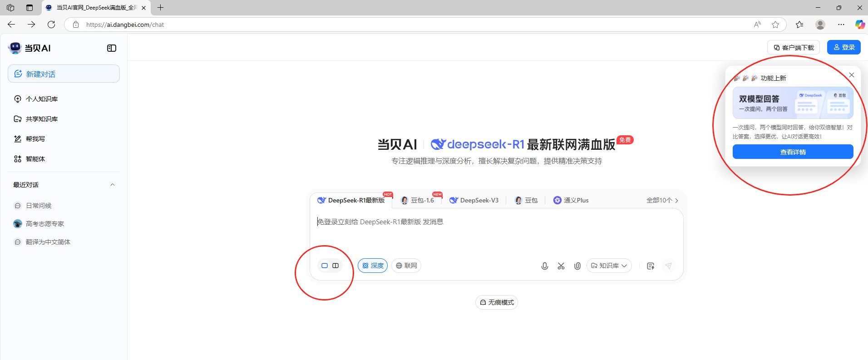868x360 pixels.
Task: Select the 豆包-1.6 model tab
Action: tap(418, 200)
